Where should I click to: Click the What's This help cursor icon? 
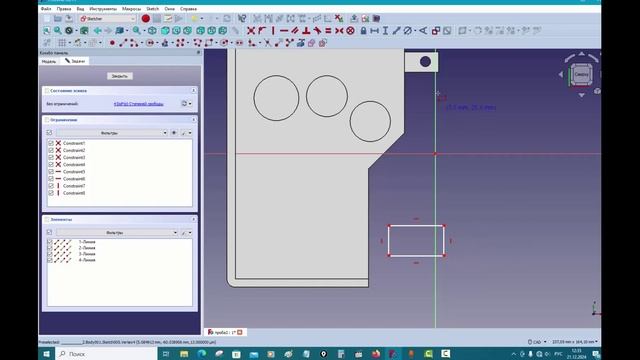click(x=242, y=19)
